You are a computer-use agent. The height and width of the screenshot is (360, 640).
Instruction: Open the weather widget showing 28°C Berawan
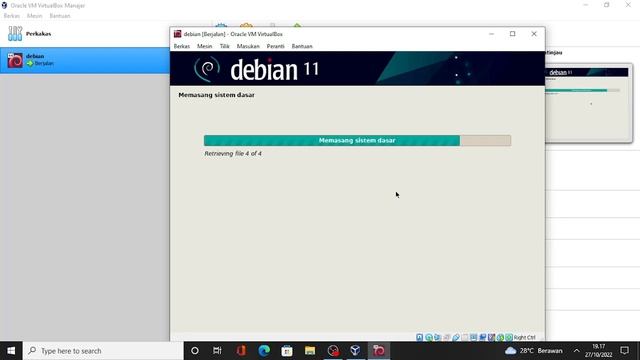click(533, 351)
